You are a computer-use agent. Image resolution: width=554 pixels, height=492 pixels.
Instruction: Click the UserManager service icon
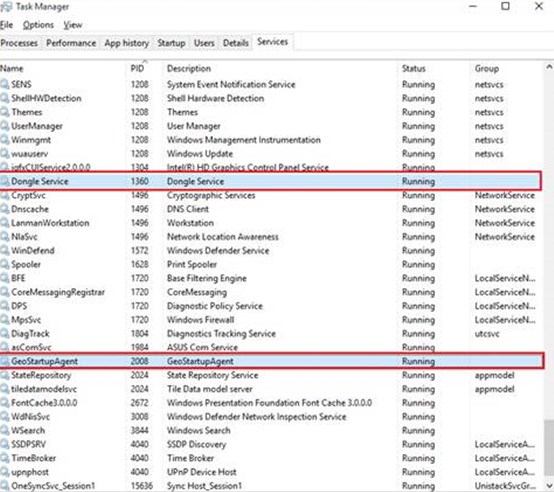(5, 126)
